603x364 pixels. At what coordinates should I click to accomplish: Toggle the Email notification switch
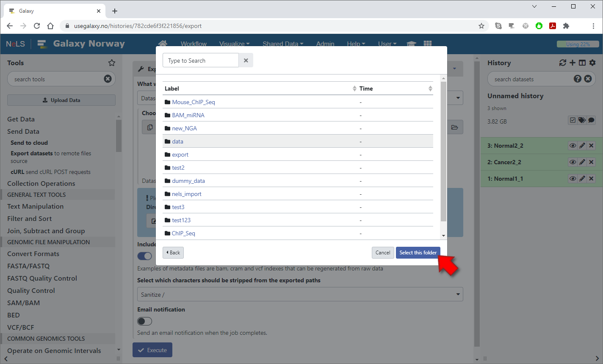click(x=144, y=321)
